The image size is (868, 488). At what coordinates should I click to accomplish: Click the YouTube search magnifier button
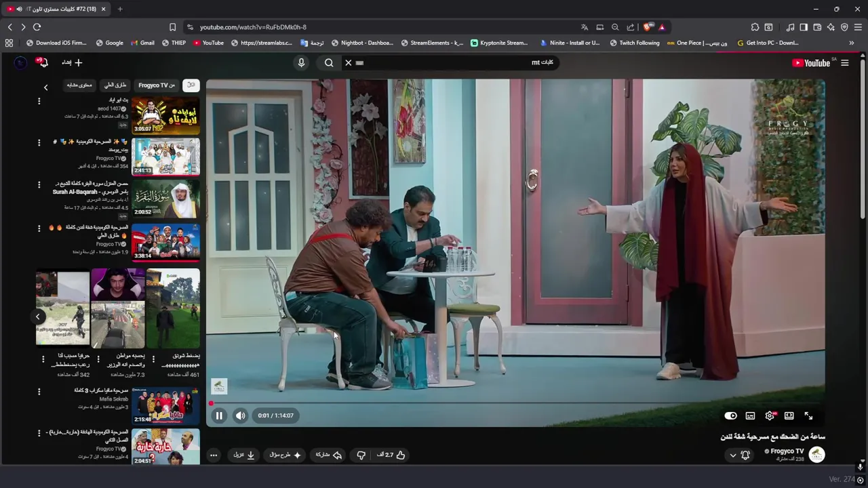329,63
